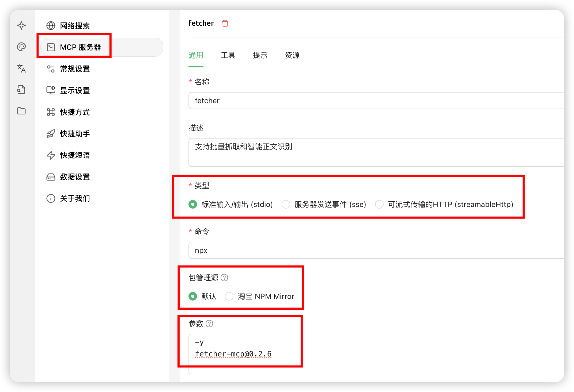Screen dimensions: 574x392
Task: Click the fetcher title heading
Action: click(201, 23)
